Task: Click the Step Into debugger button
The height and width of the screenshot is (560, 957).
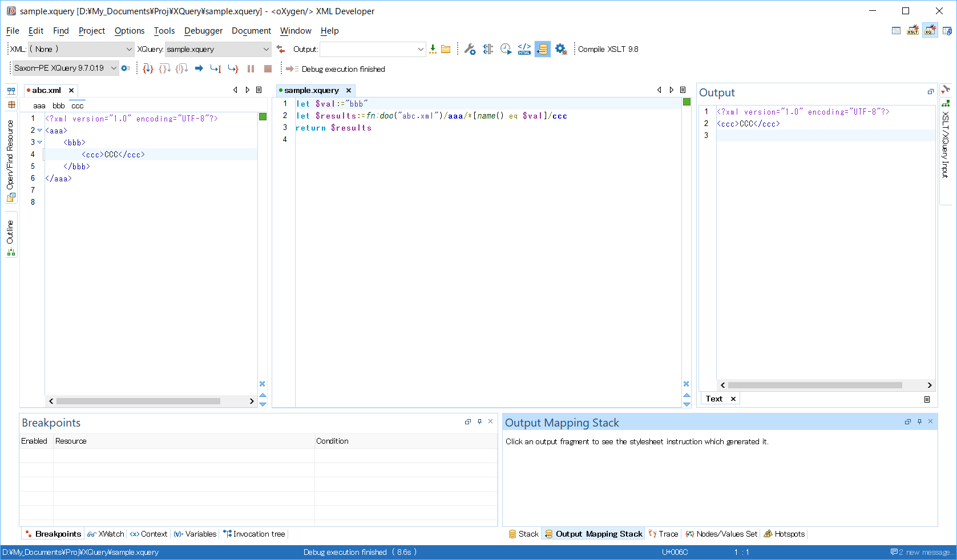Action: [x=148, y=69]
